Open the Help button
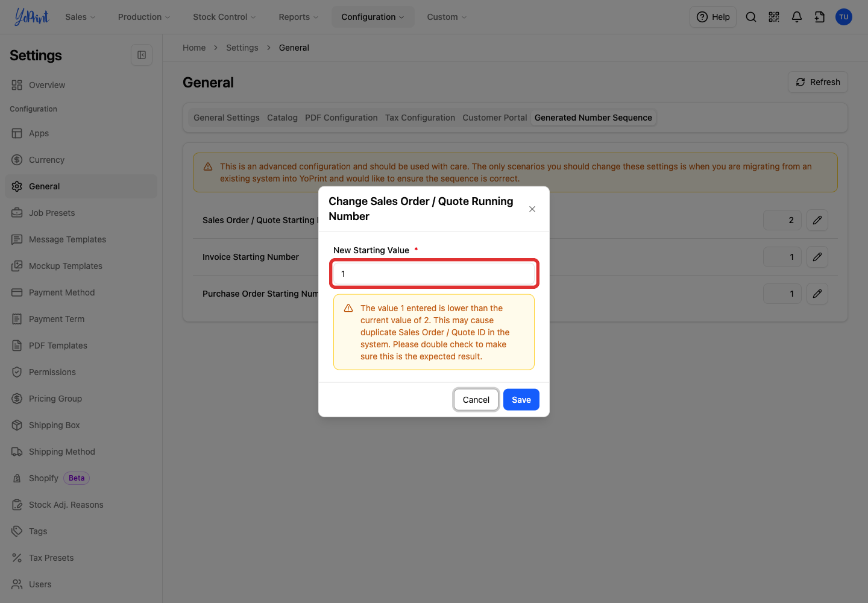 (x=713, y=17)
